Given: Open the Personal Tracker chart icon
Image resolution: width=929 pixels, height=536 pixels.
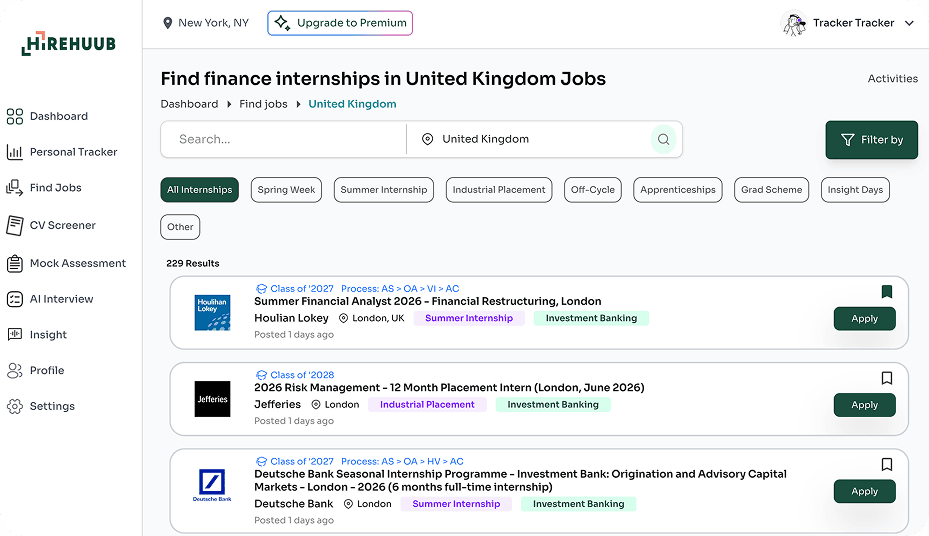Looking at the screenshot, I should click(14, 152).
